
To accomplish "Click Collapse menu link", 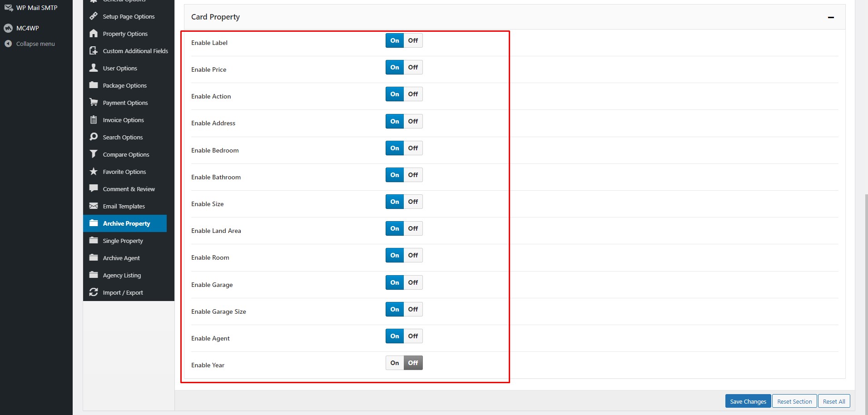I will pyautogui.click(x=35, y=44).
